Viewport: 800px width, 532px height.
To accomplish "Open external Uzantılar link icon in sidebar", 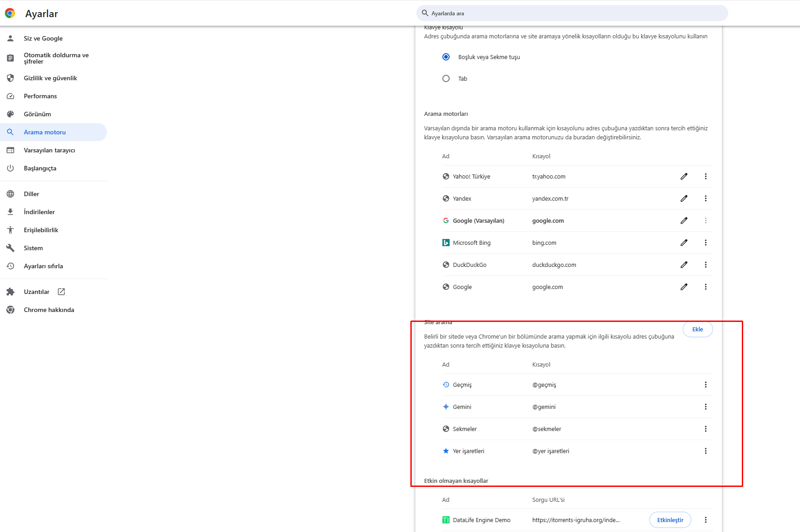I will click(x=61, y=292).
